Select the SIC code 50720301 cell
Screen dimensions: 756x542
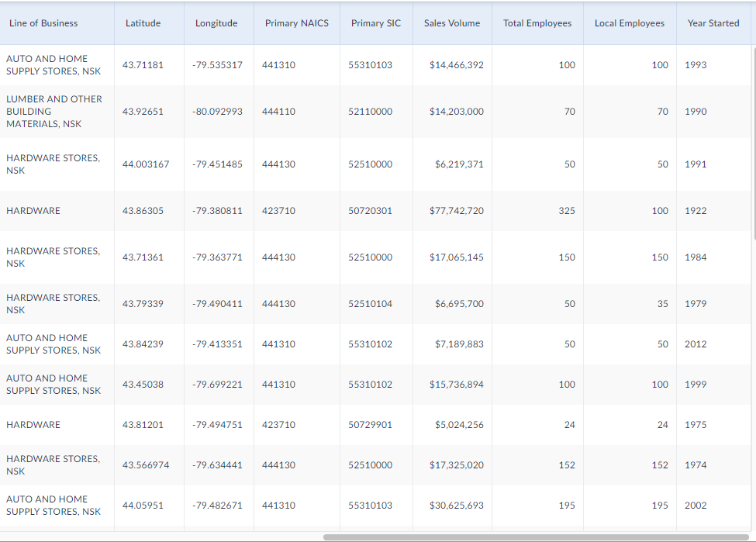pyautogui.click(x=370, y=211)
